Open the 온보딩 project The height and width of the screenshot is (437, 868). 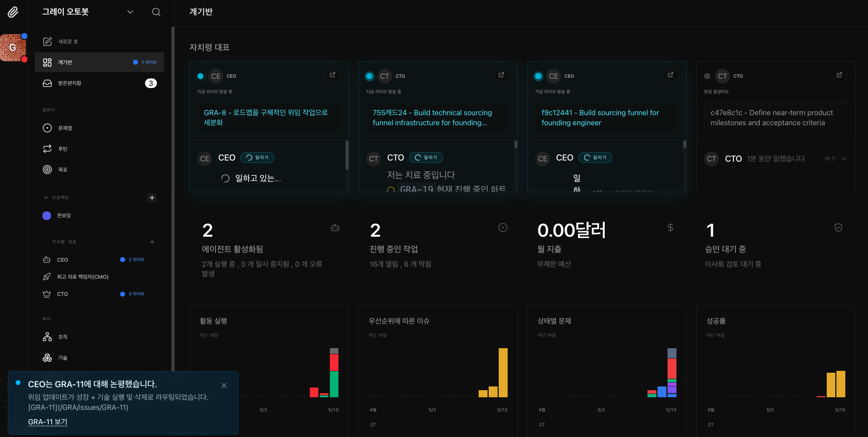[99, 216]
